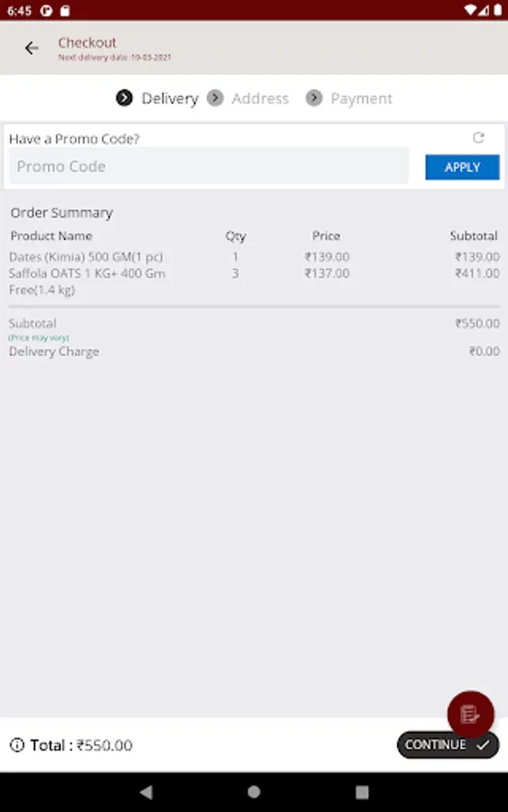Open the red floating order notes button

470,715
